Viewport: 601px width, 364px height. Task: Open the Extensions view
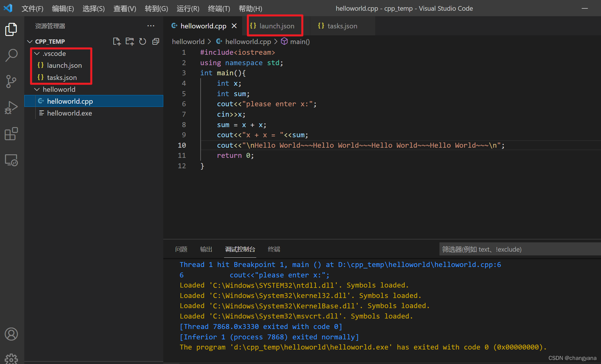pyautogui.click(x=11, y=134)
